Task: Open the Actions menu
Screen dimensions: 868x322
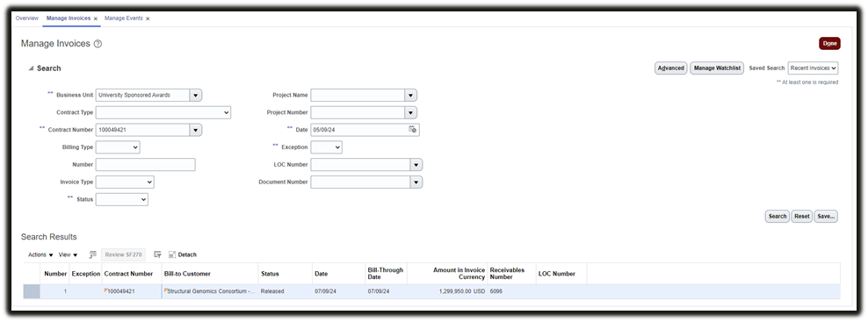Action: pos(41,254)
